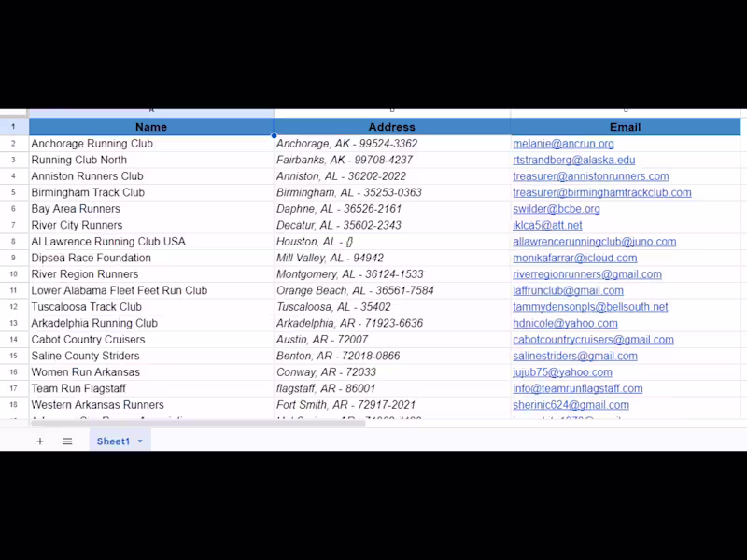Select row 1 header number
This screenshot has height=560, width=747.
pos(13,127)
